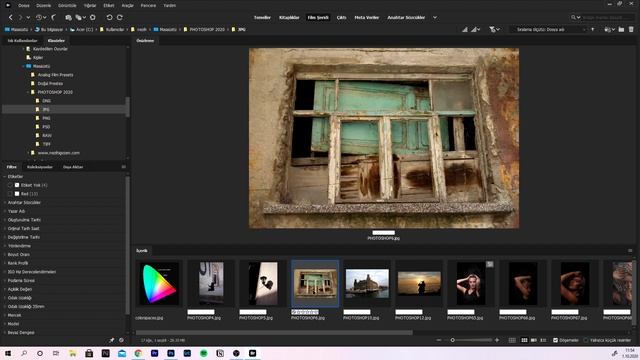Switch to grid lock view icon
Image resolution: width=640 pixels, height=360 pixels.
click(x=512, y=340)
